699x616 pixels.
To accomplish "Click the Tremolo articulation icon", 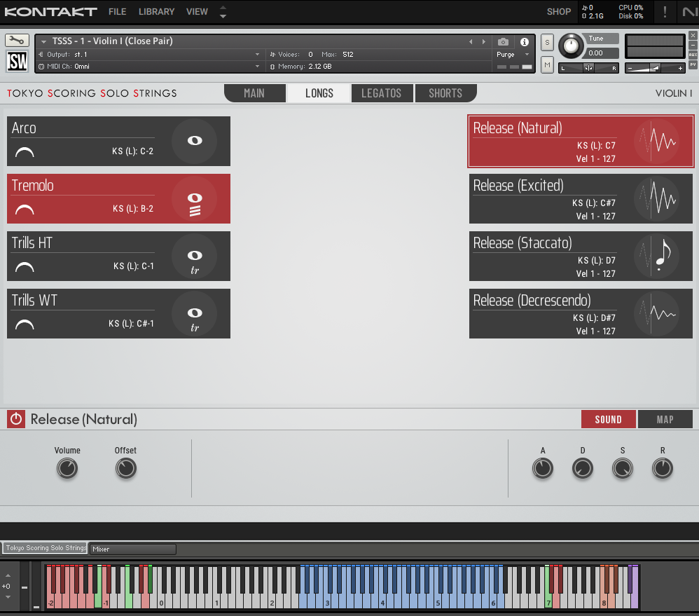I will pos(195,199).
